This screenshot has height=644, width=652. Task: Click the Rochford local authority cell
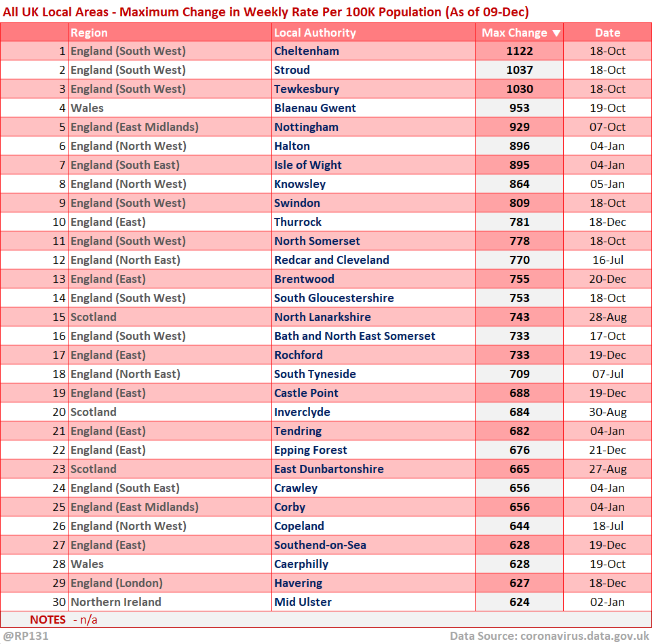(373, 355)
